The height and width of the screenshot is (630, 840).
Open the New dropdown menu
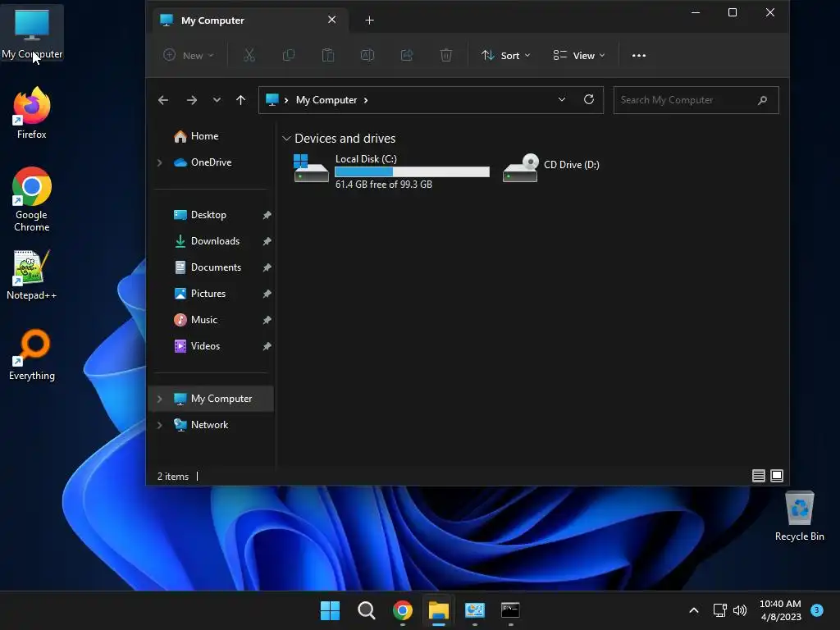(x=189, y=55)
